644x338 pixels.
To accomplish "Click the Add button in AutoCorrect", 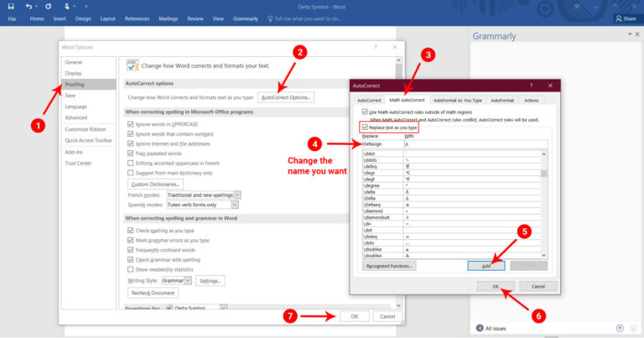I will (486, 266).
